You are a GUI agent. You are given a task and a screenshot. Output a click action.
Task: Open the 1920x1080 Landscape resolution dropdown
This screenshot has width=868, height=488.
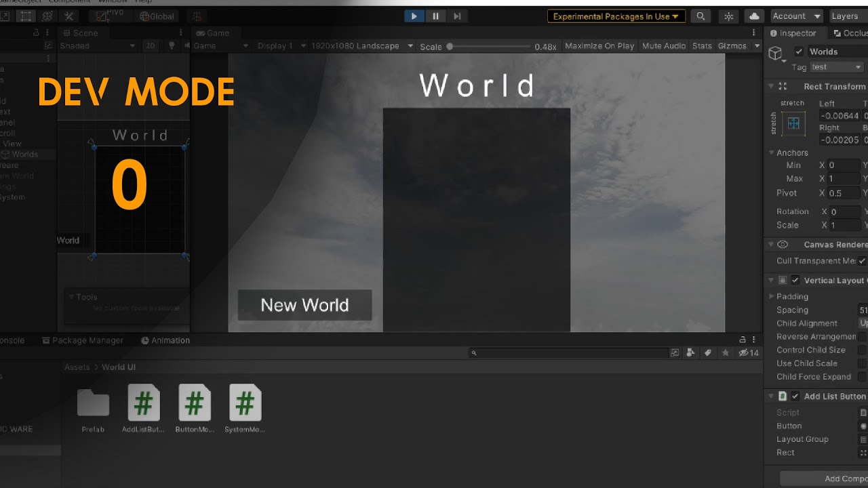click(x=362, y=46)
